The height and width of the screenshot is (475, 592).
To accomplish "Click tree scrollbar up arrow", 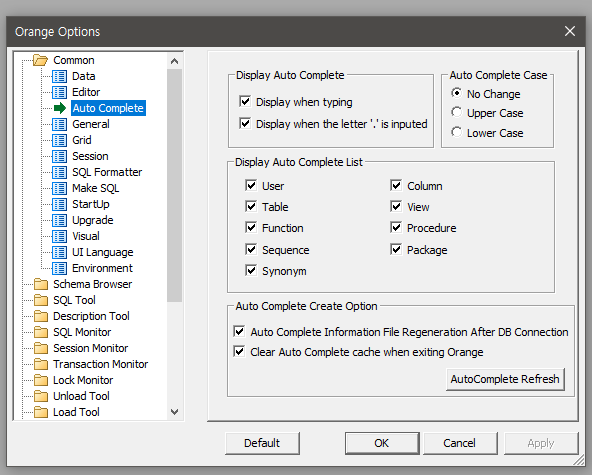I will 174,61.
